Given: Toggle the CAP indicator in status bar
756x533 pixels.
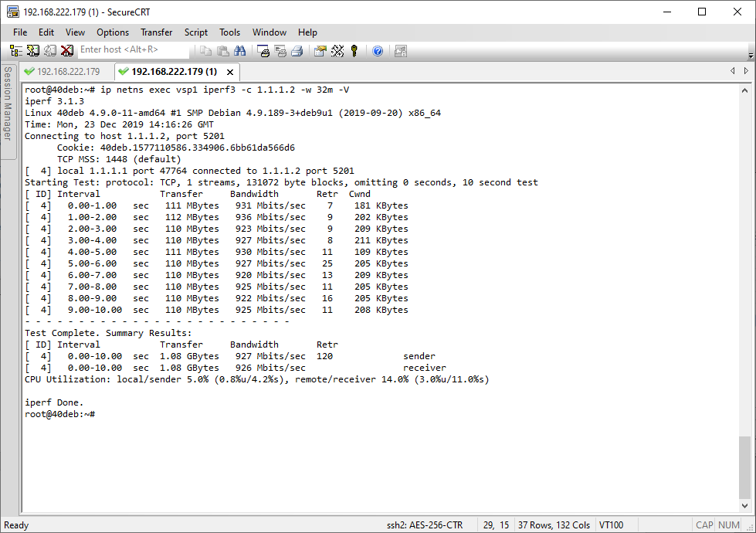Looking at the screenshot, I should [x=703, y=525].
